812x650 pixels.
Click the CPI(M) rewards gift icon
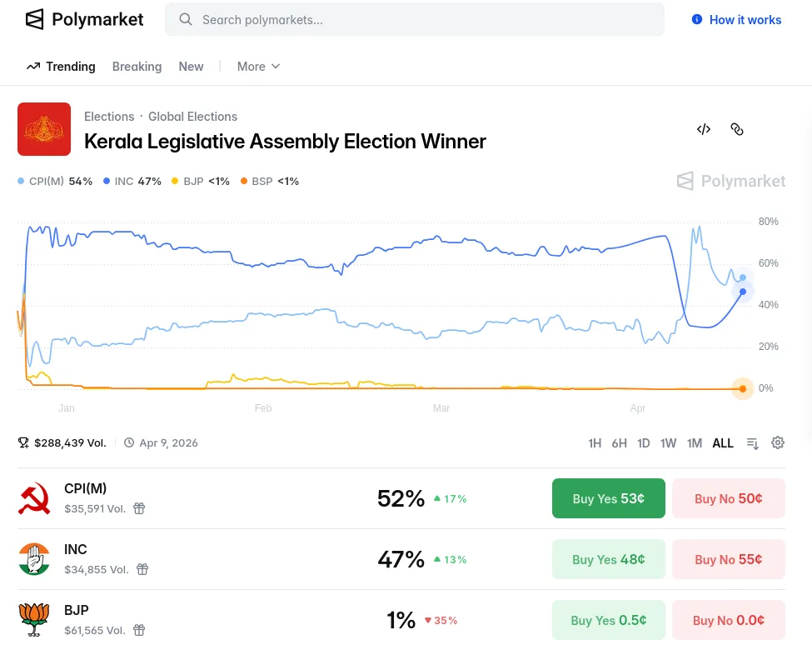coord(139,508)
